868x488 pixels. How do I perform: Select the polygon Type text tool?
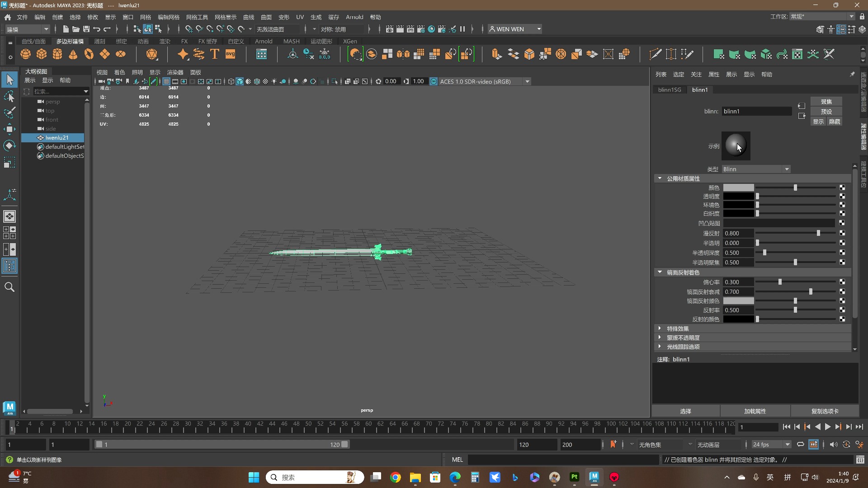[x=215, y=54]
